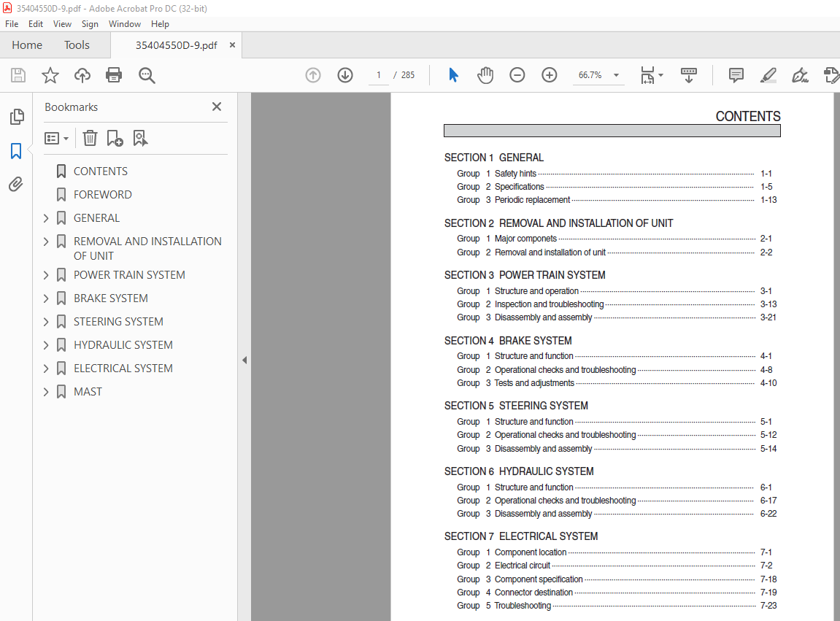Toggle the Bookmarks panel in left sidebar
Viewport: 840px width, 621px height.
click(16, 151)
